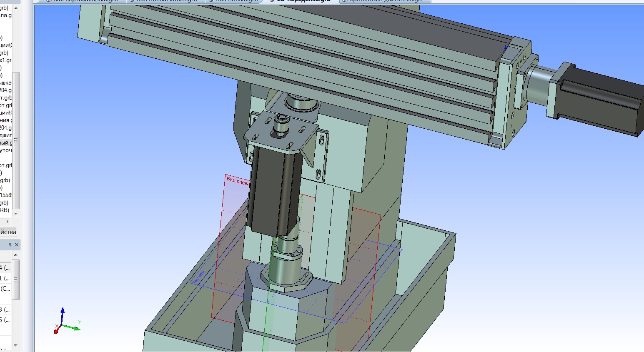The image size is (644, 352).
Task: Select the red "Вид слева" workplane label
Action: (x=238, y=181)
